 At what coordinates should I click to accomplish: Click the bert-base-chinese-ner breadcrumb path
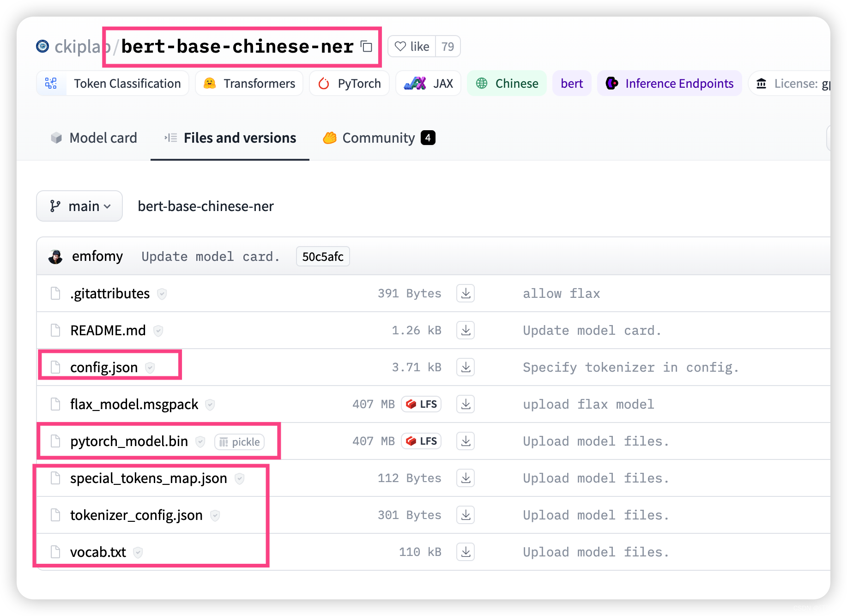coord(206,206)
